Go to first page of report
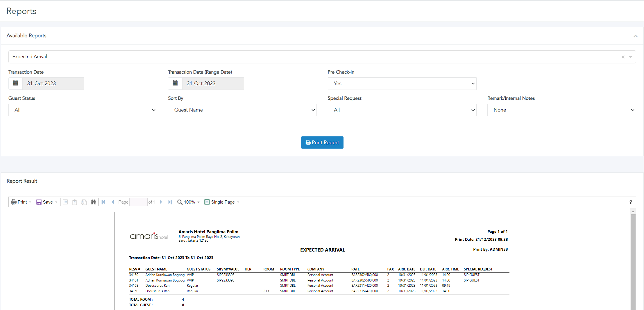The image size is (644, 310). click(x=103, y=202)
